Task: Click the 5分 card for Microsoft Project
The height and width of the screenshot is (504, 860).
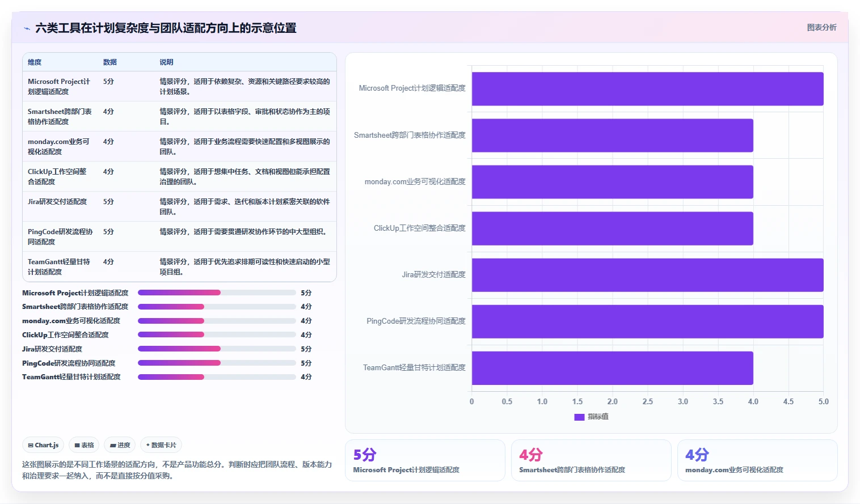Action: (x=425, y=460)
